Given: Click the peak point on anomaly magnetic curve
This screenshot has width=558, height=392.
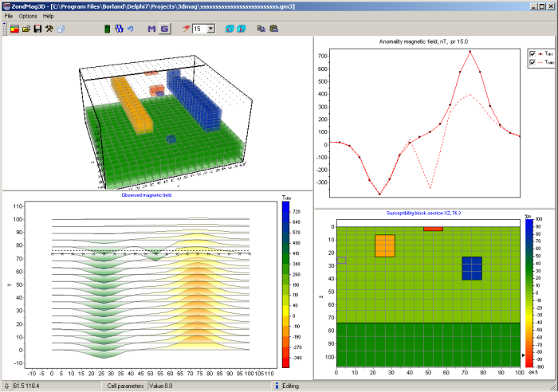Looking at the screenshot, I should (470, 52).
